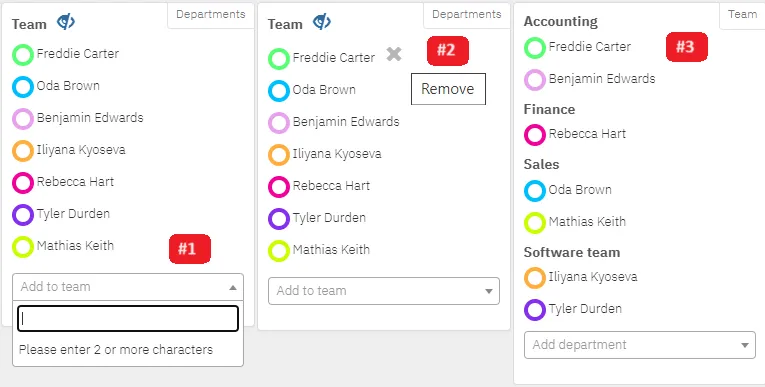Select Benjamin Edwards name in first Team panel
This screenshot has width=765, height=387.
point(90,118)
